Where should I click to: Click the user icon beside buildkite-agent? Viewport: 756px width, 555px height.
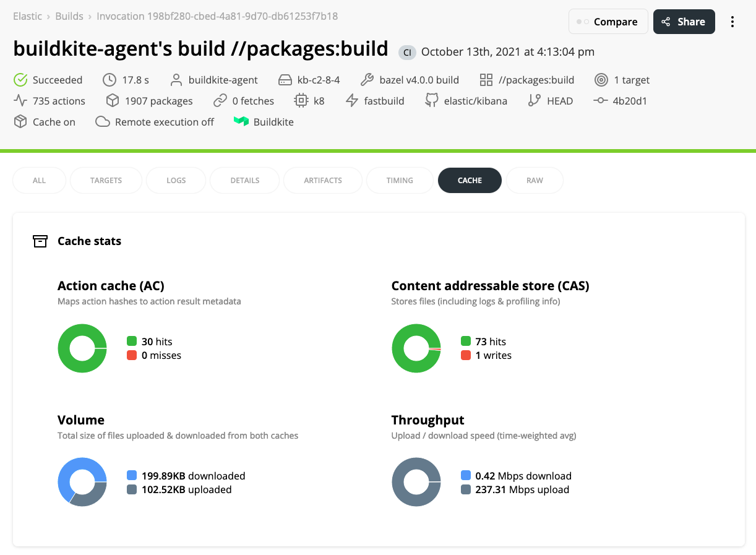point(176,80)
